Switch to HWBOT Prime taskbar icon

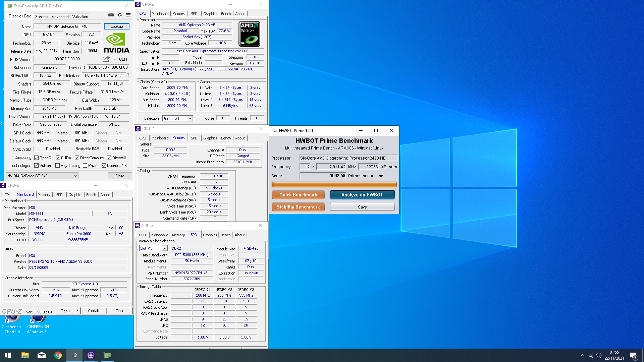[x=74, y=355]
